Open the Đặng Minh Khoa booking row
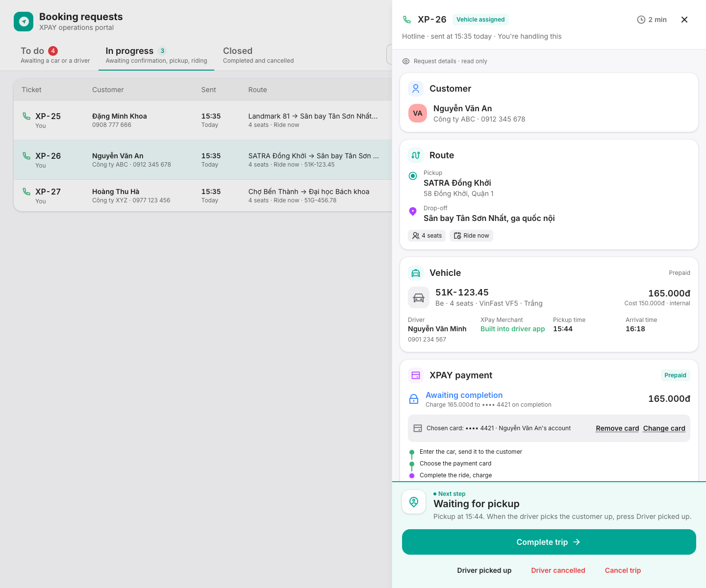The width and height of the screenshot is (706, 588). click(203, 120)
